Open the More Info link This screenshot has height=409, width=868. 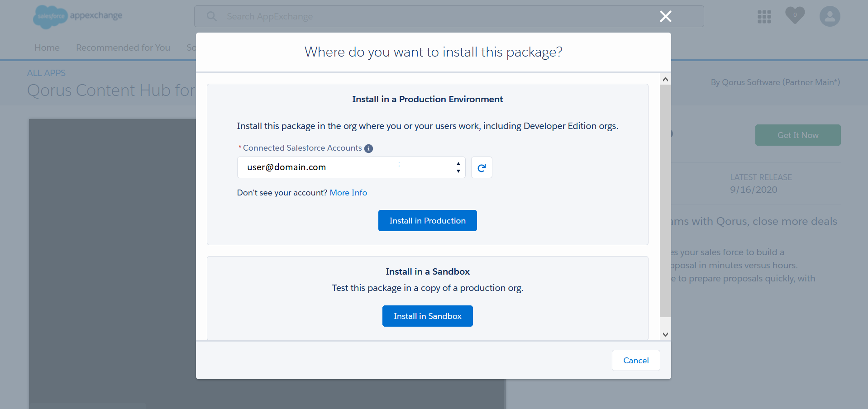click(x=348, y=193)
